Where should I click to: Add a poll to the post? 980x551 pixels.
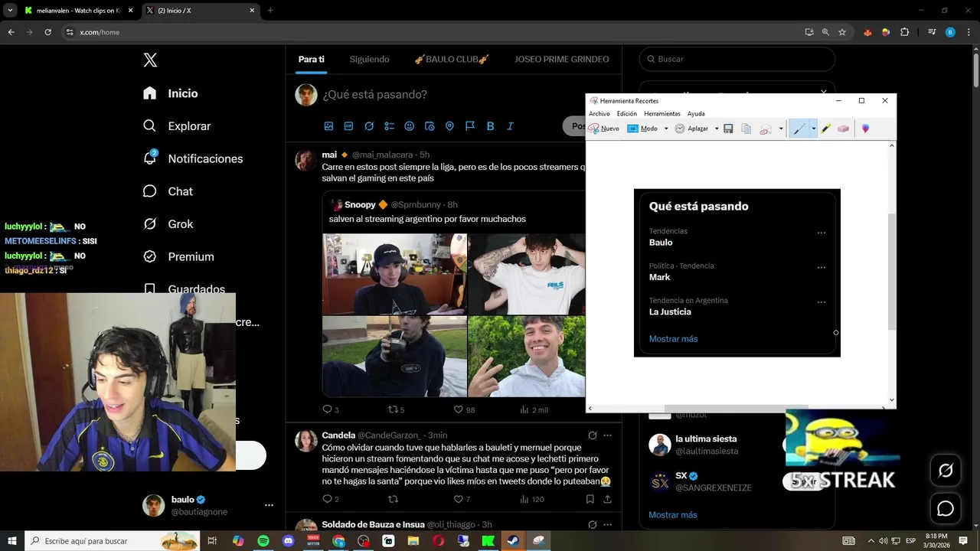pos(389,126)
